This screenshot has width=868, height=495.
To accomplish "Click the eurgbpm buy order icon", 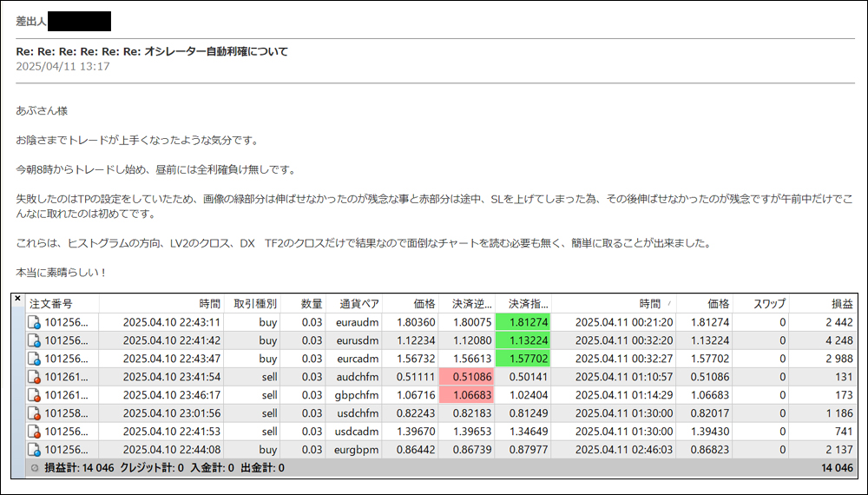I will pos(35,450).
